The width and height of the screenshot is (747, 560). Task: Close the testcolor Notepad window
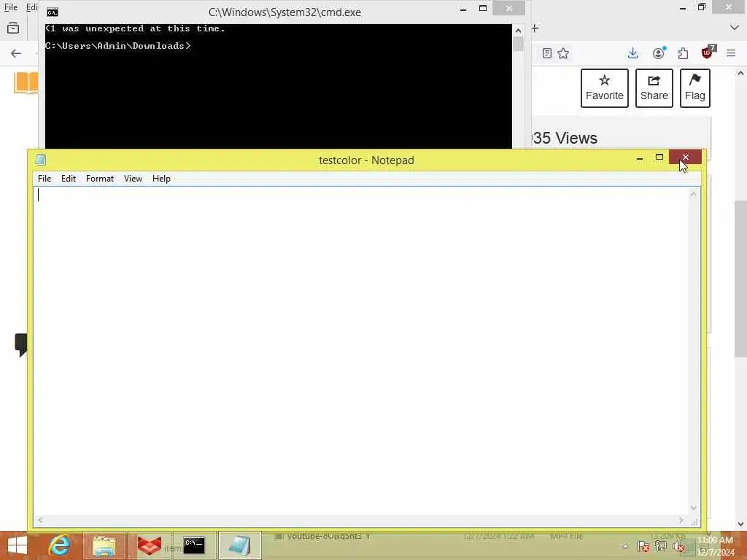click(685, 157)
